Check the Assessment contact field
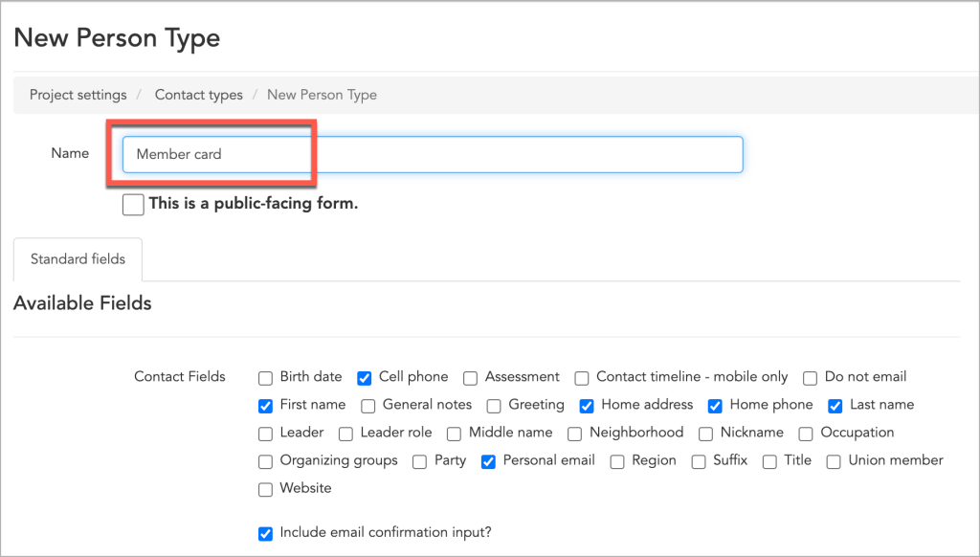Image resolution: width=980 pixels, height=557 pixels. coord(470,378)
